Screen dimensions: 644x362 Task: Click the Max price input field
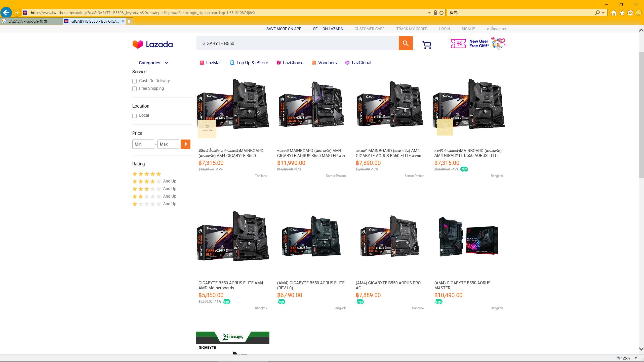[168, 144]
